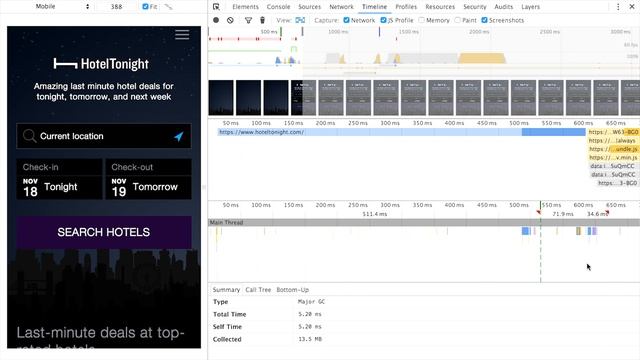The image size is (640, 360).
Task: Toggle the timeline view mode icon
Action: tap(300, 20)
